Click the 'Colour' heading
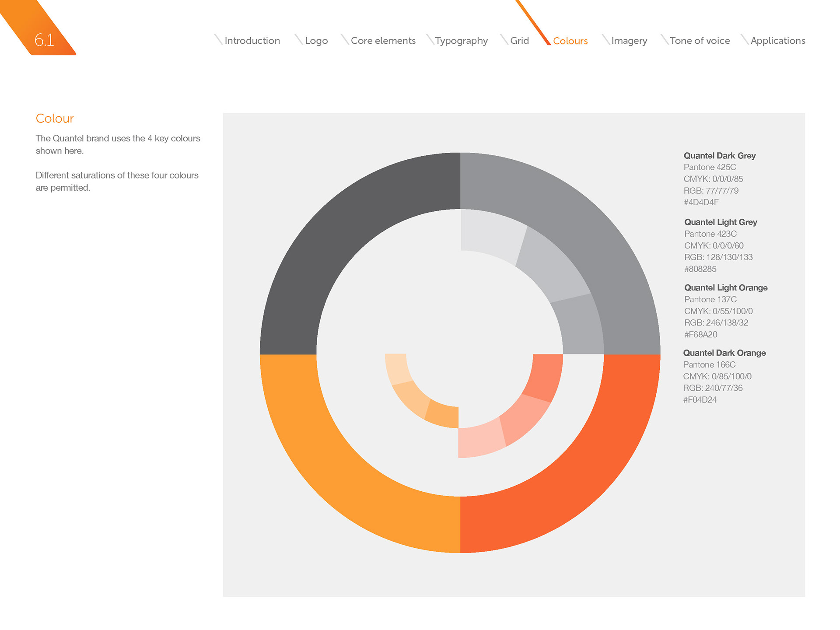This screenshot has height=630, width=840. point(55,119)
